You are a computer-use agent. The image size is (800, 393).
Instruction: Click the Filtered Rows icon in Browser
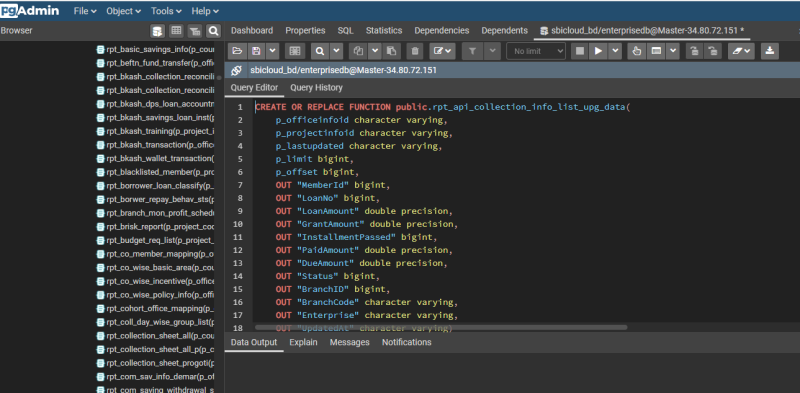point(194,31)
